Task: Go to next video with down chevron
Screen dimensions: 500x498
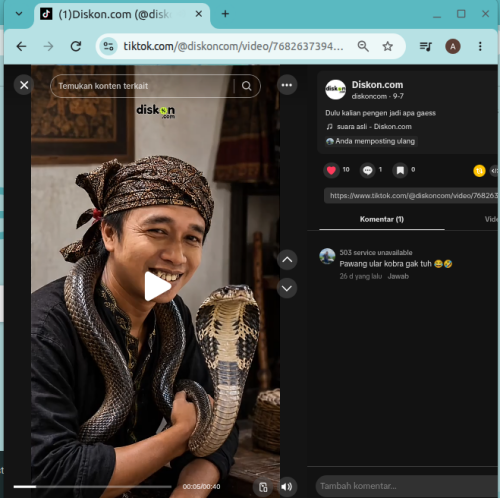Action: coord(287,288)
